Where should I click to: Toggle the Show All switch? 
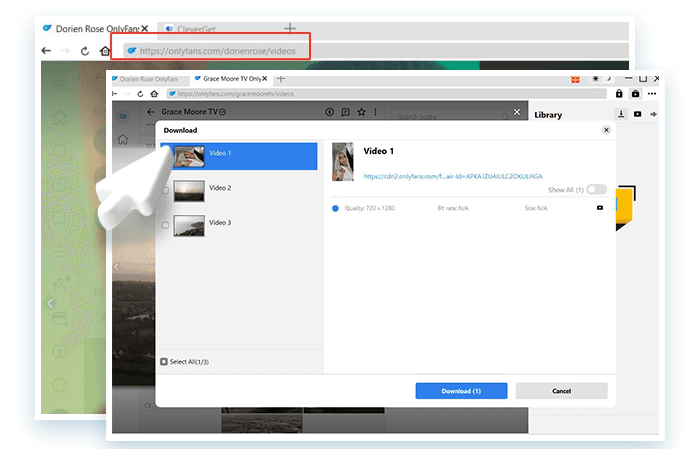[x=597, y=189]
